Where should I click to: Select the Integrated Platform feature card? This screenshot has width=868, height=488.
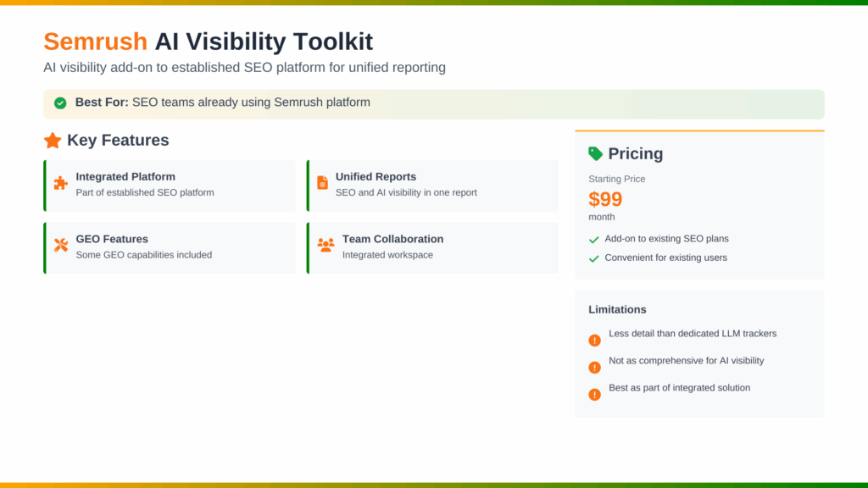170,186
